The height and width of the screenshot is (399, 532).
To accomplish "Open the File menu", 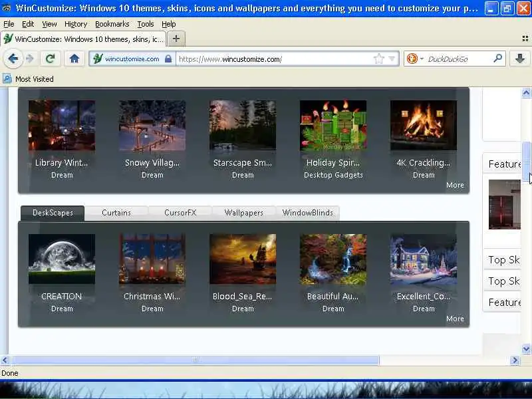I will point(9,24).
